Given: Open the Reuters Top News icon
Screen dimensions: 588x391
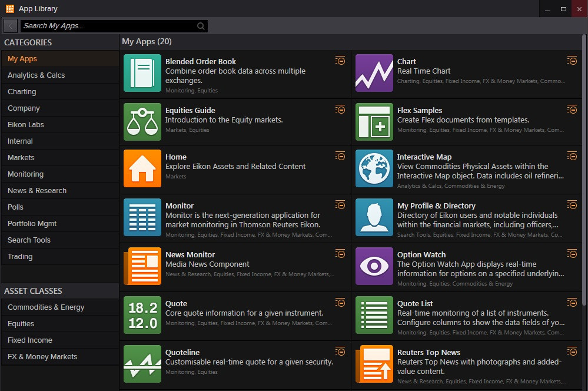Looking at the screenshot, I should [x=374, y=364].
